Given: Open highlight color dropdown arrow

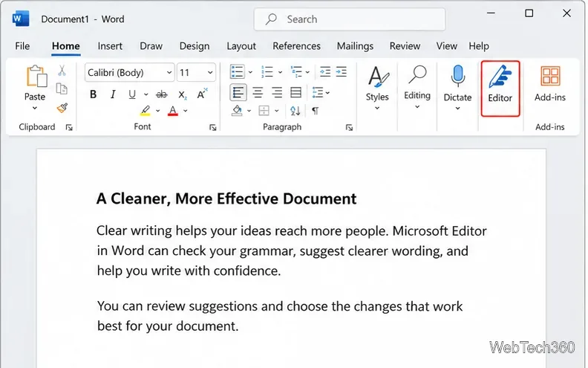Looking at the screenshot, I should 157,111.
